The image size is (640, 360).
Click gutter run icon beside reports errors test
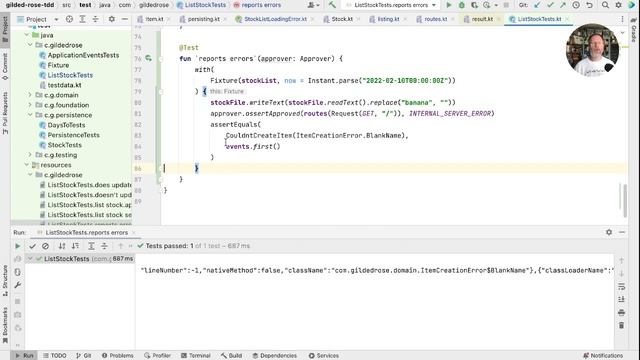(149, 58)
